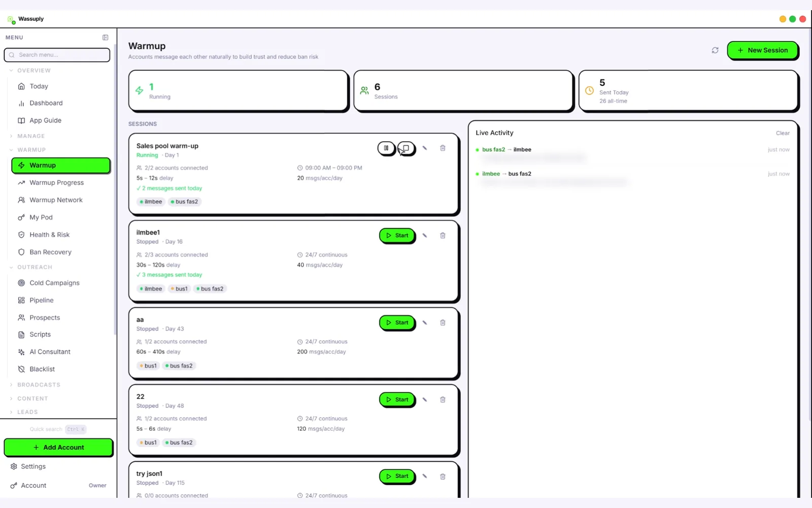Edit the ilmbee1 session
The image size is (812, 508).
pyautogui.click(x=425, y=236)
